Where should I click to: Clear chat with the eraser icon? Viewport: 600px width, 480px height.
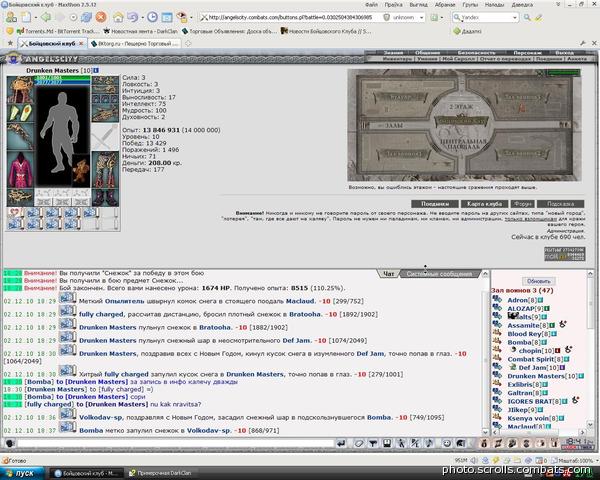click(x=359, y=443)
